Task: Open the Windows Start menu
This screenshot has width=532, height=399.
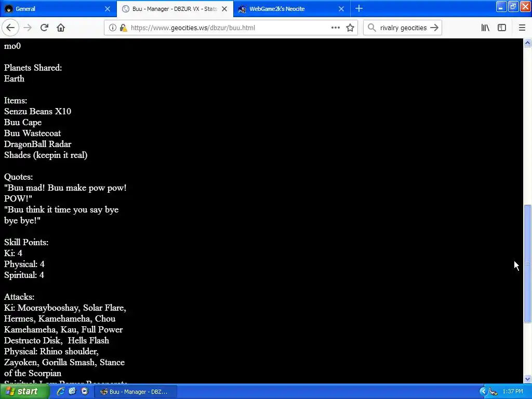Action: [25, 392]
